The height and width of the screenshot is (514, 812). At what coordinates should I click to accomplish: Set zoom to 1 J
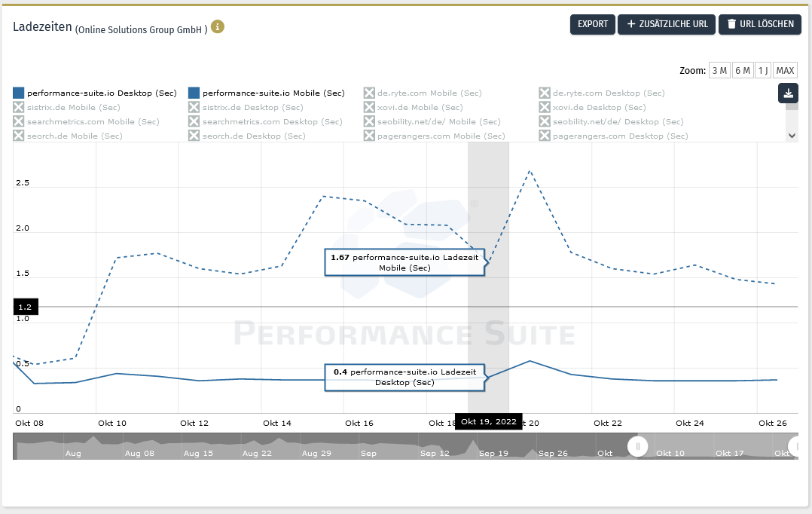[763, 71]
